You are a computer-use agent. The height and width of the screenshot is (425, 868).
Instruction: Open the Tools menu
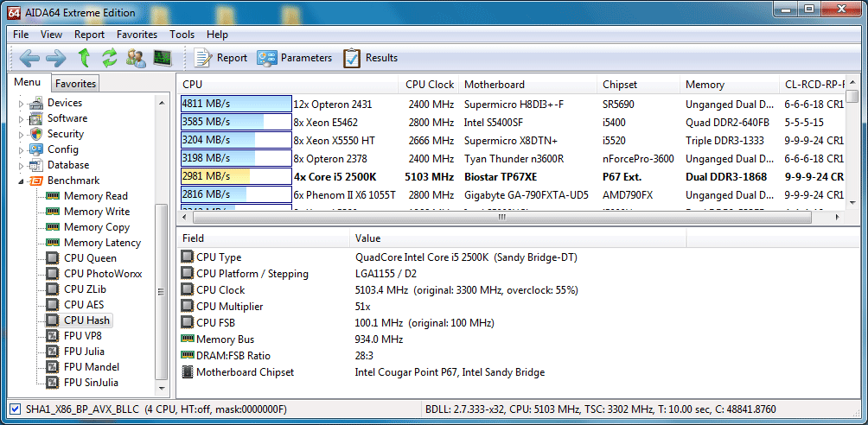[182, 35]
